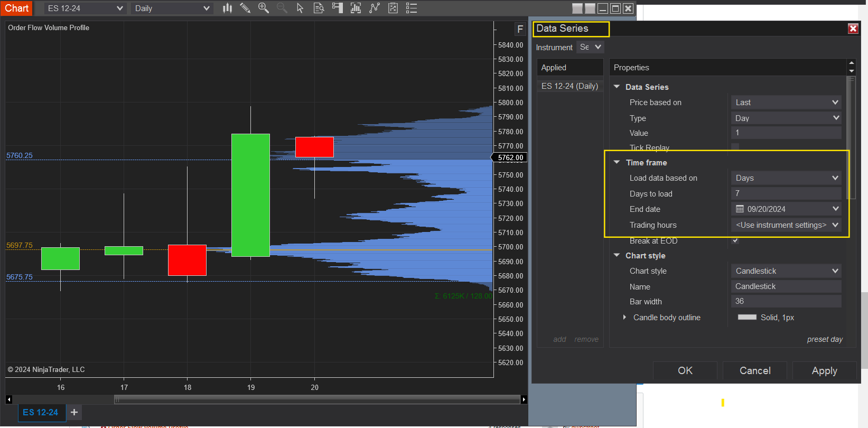Activate the zoom in magnifier tool

263,8
